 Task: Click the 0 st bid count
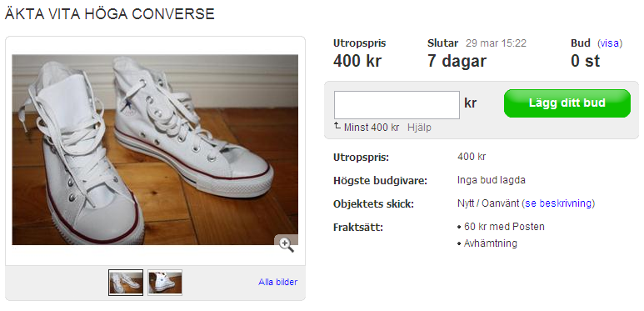tap(586, 61)
